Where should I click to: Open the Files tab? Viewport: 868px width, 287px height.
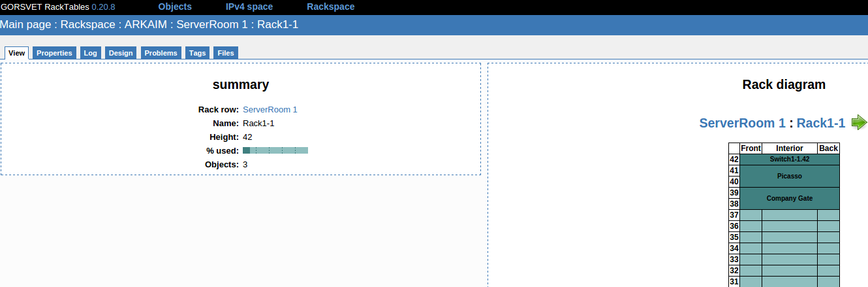[225, 53]
